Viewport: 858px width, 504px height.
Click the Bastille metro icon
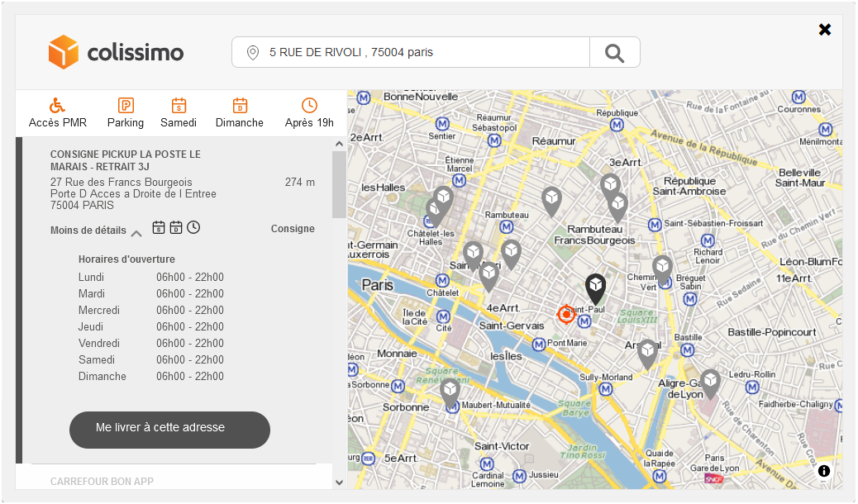pos(688,349)
